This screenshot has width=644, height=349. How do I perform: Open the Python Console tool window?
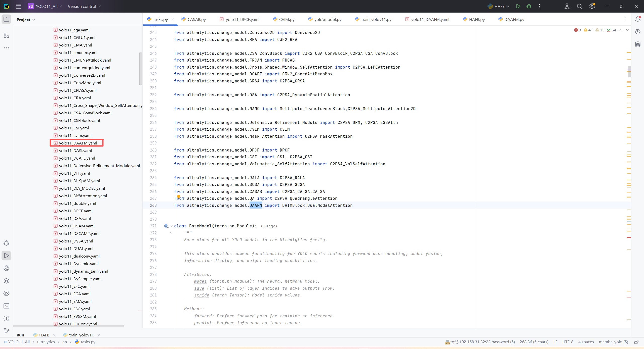7,268
